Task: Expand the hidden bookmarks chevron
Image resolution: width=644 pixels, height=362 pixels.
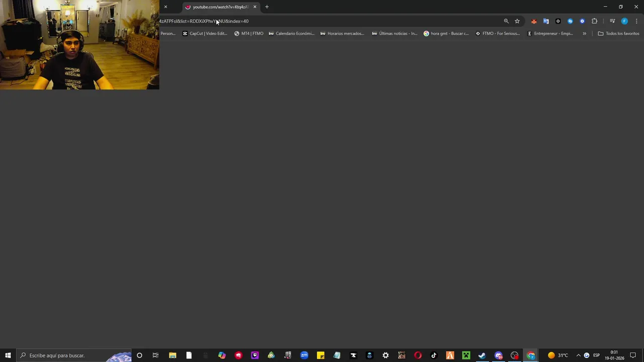Action: [584, 34]
